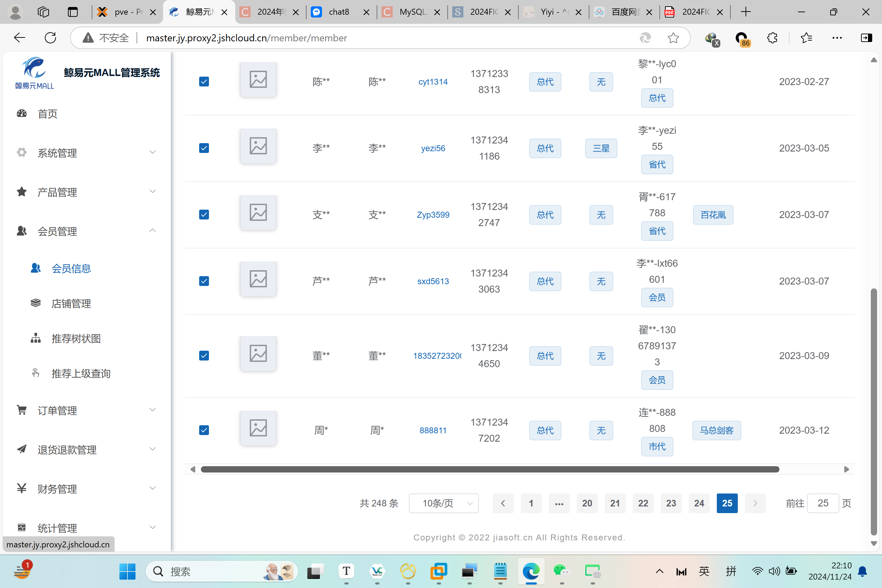The image size is (882, 588).
Task: Open WeChat from the Windows taskbar
Action: point(561,571)
